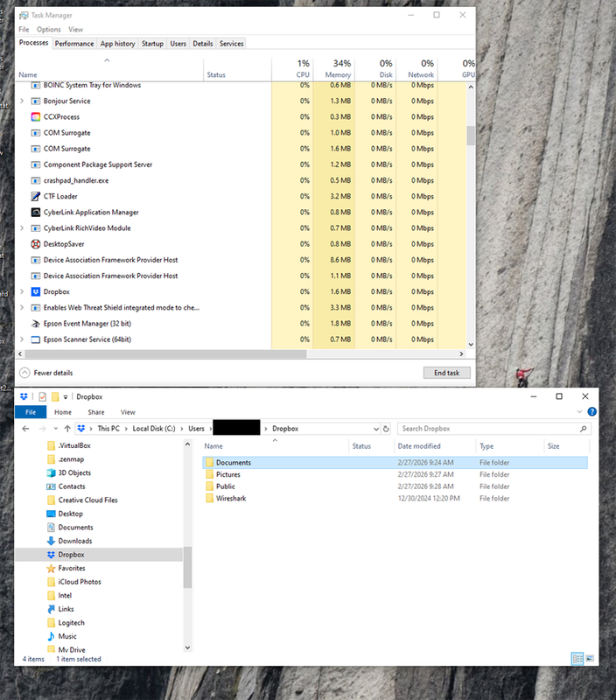The image size is (616, 700).
Task: Switch to the Details tab
Action: 203,44
